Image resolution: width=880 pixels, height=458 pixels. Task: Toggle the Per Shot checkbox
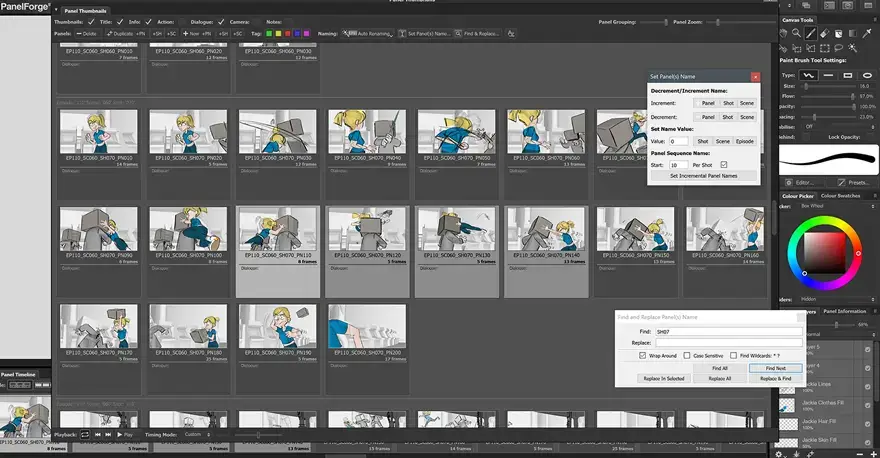(724, 164)
